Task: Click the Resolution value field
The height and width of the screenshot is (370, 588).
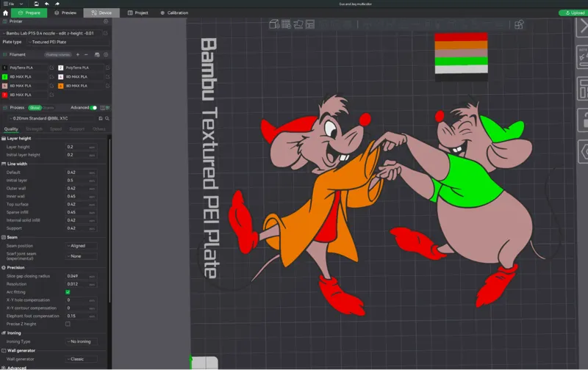Action: [82, 284]
